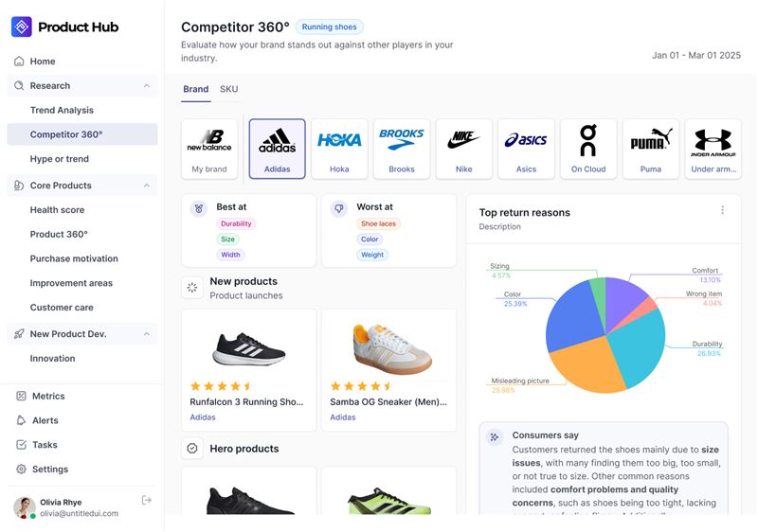This screenshot has height=532, width=758.
Task: Open the Alerts bell icon
Action: [21, 420]
